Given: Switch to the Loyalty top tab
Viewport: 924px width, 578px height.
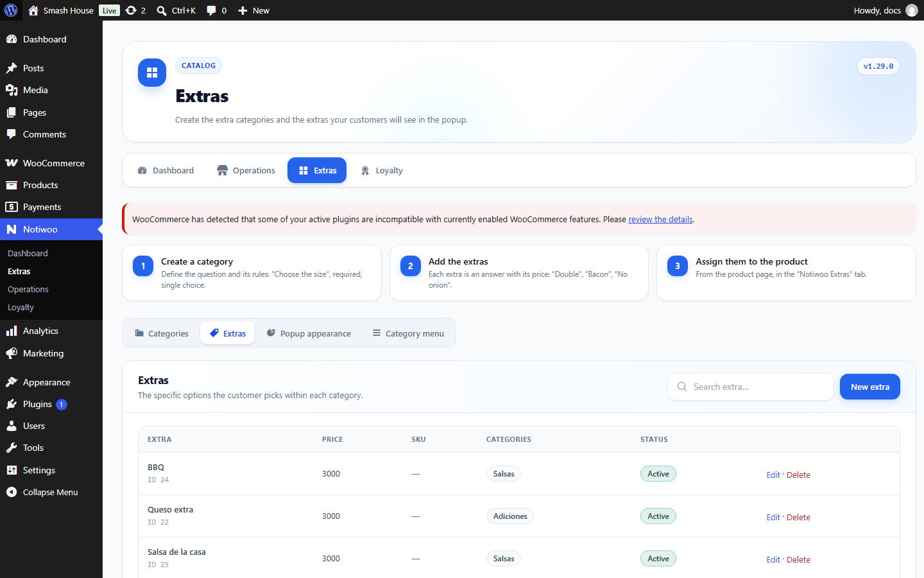Looking at the screenshot, I should (x=382, y=170).
